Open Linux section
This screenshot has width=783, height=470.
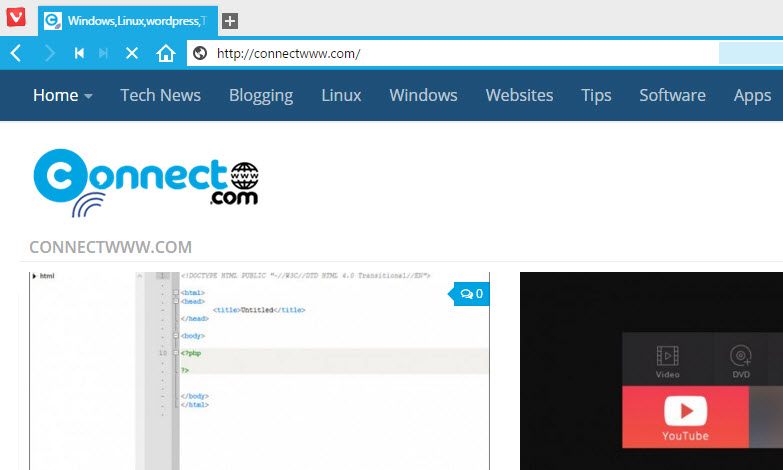pos(341,95)
